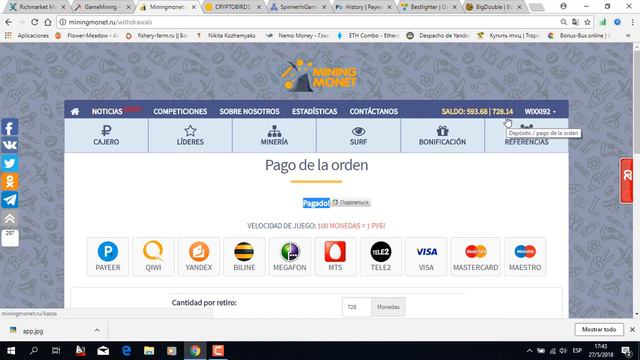Open the Bonificación gift section
This screenshot has width=640, height=360.
click(x=442, y=136)
